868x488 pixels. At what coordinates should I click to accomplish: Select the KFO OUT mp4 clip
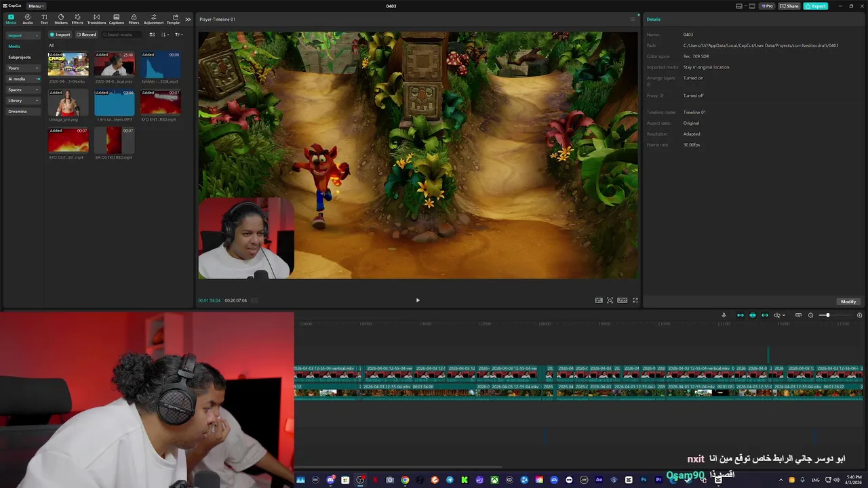pyautogui.click(x=68, y=140)
